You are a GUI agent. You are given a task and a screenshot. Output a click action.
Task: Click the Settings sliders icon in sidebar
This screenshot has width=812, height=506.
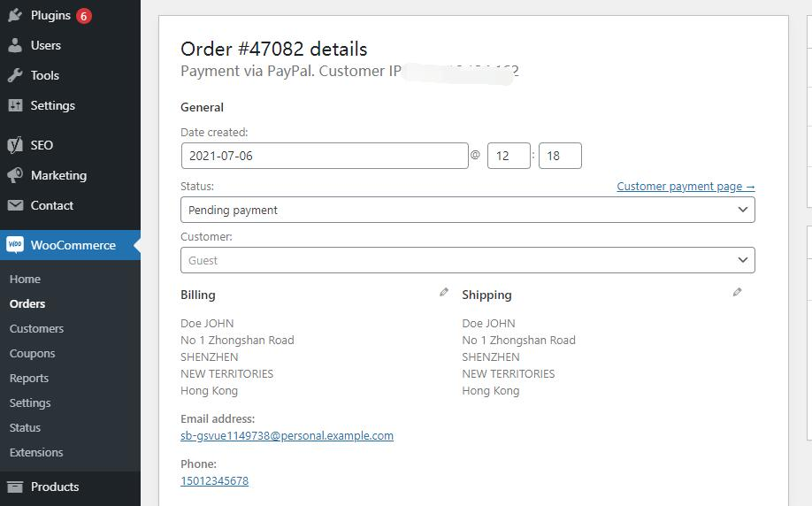tap(15, 105)
